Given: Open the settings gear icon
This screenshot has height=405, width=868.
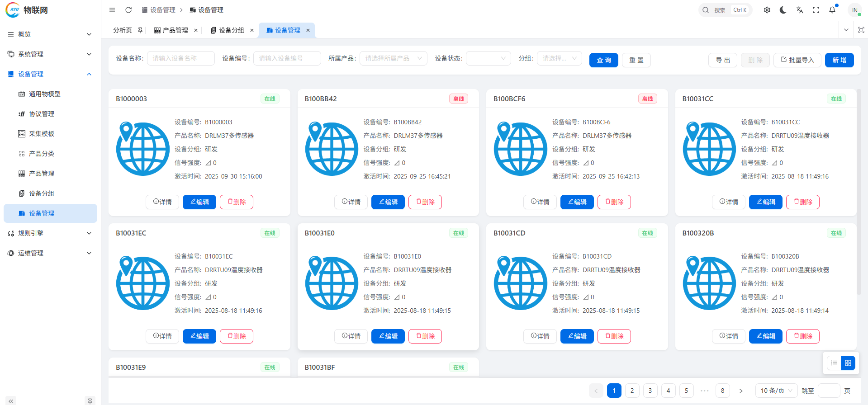Looking at the screenshot, I should (767, 10).
